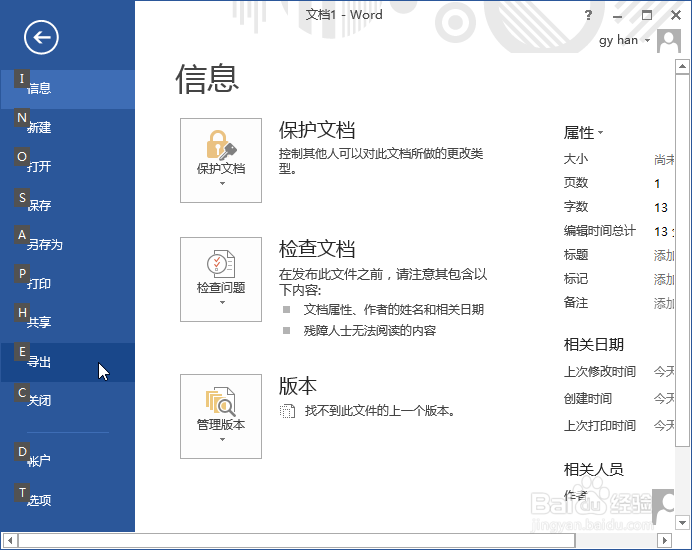Go to 打印 (Print) page
Image resolution: width=692 pixels, height=550 pixels.
coord(68,284)
